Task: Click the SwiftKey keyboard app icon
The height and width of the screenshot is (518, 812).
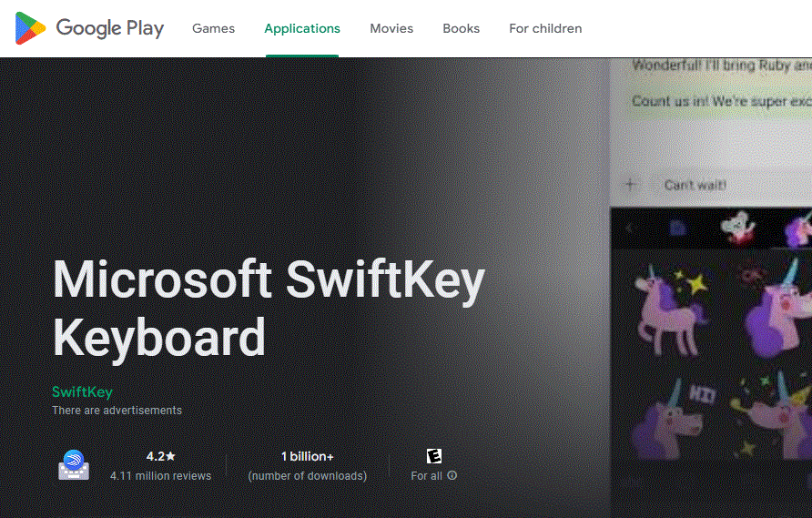Action: [x=74, y=465]
